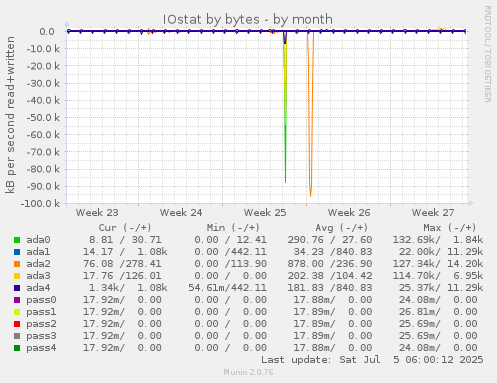The height and width of the screenshot is (383, 497).
Task: Click ada1 average value '34.23 /840.83'
Action: pyautogui.click(x=333, y=252)
